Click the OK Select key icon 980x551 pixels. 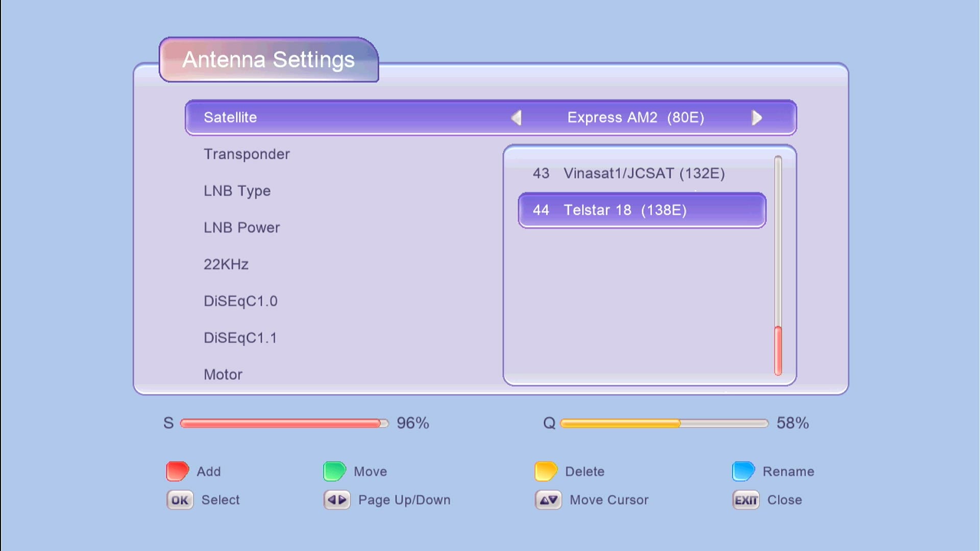tap(180, 500)
